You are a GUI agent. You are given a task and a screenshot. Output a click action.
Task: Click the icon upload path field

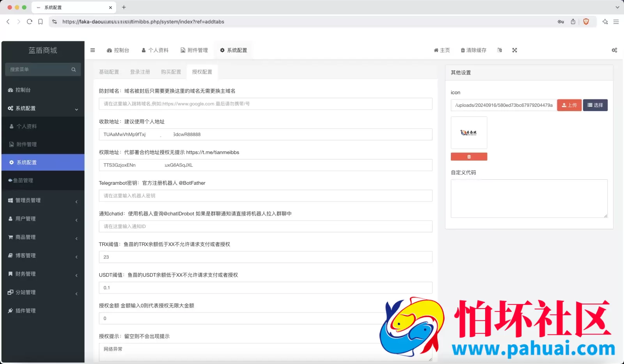pos(504,105)
